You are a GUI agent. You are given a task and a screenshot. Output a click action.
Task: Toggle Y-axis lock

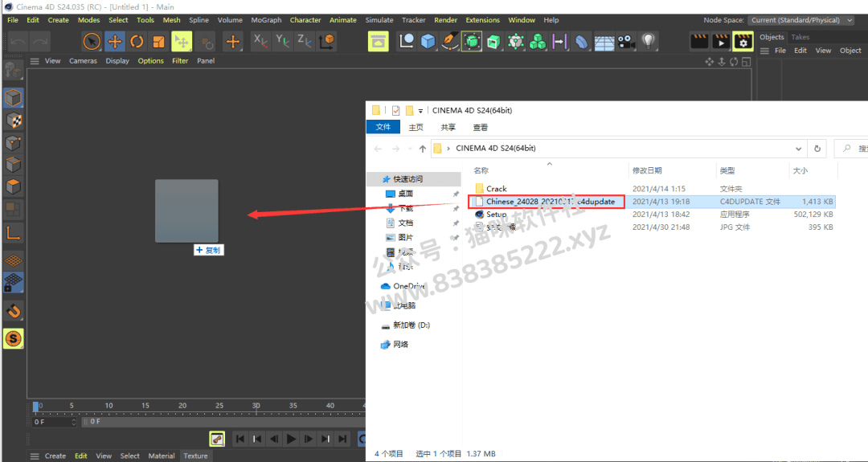(x=282, y=40)
